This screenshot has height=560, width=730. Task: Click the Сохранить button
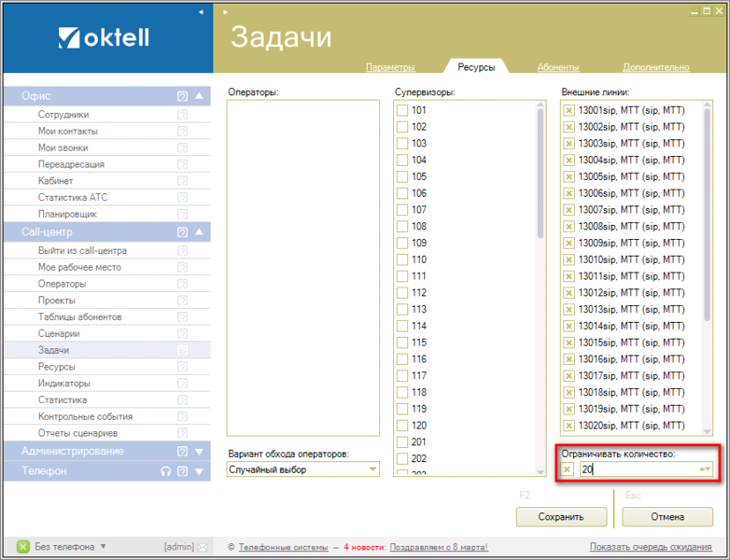click(561, 517)
